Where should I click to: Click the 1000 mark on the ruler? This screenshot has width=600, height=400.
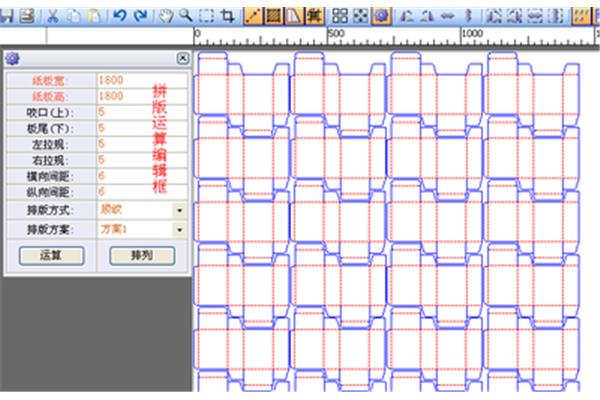[x=472, y=33]
